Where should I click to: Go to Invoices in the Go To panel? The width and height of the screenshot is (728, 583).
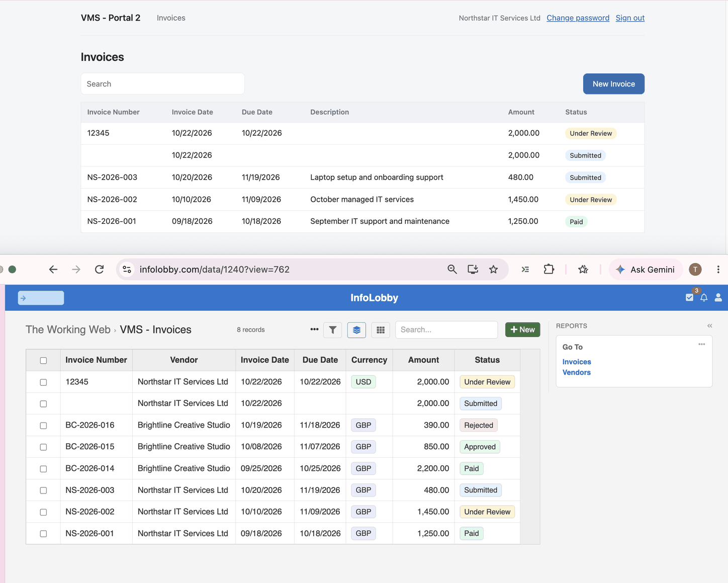click(x=577, y=362)
